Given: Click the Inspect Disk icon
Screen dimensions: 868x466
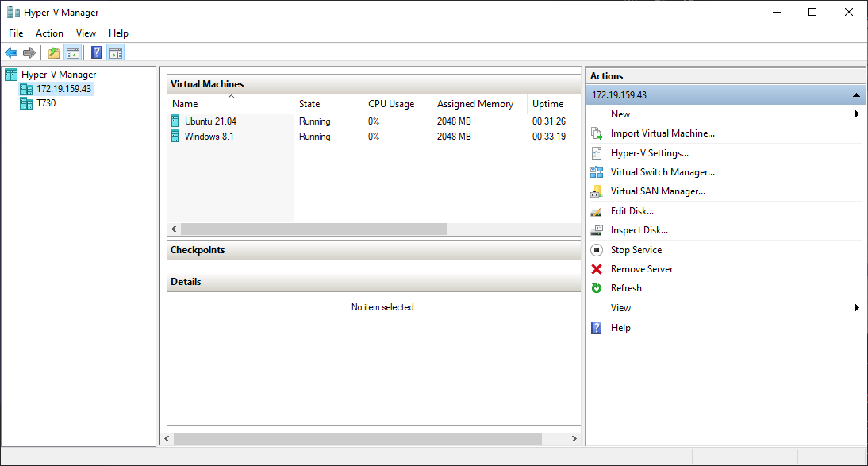Looking at the screenshot, I should tap(597, 230).
